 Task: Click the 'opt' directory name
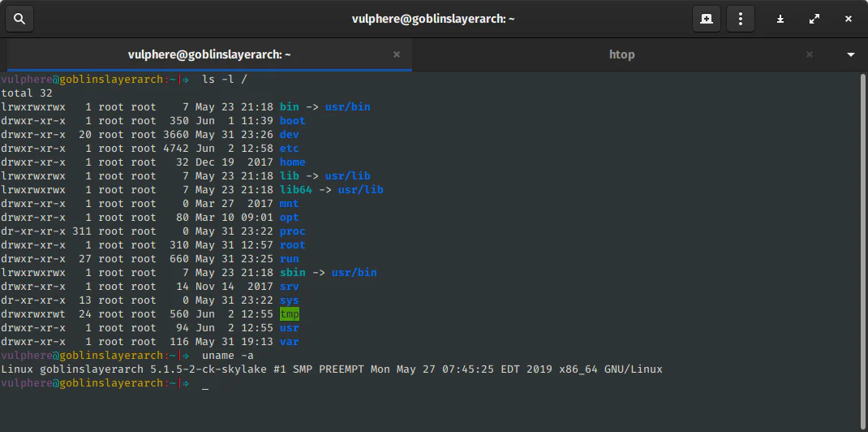click(289, 217)
